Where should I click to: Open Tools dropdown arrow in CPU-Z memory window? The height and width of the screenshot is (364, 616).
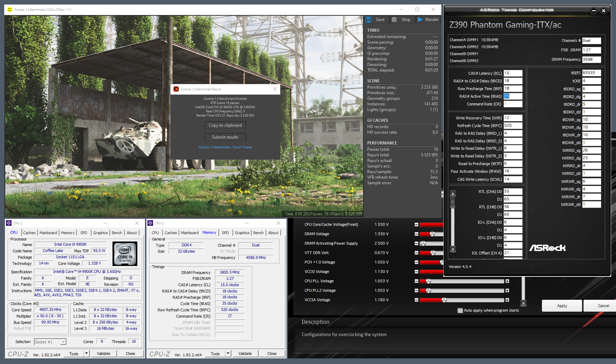pos(228,354)
